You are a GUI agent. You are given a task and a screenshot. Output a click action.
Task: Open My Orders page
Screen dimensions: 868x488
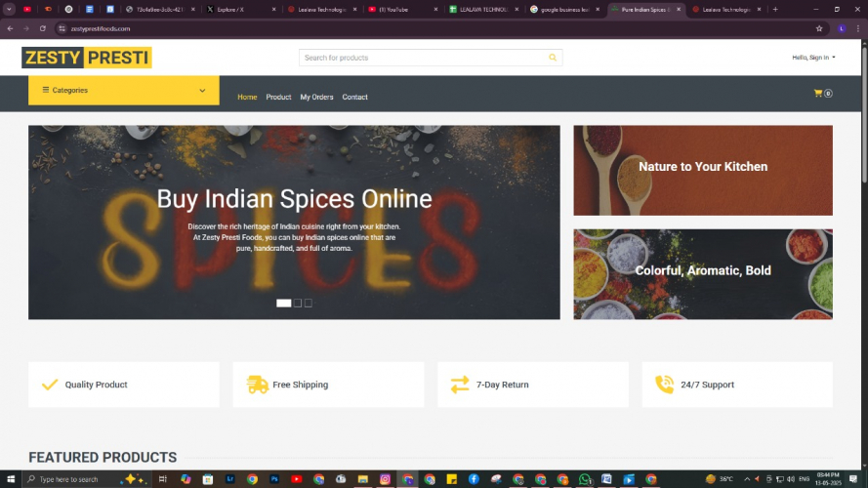coord(316,97)
